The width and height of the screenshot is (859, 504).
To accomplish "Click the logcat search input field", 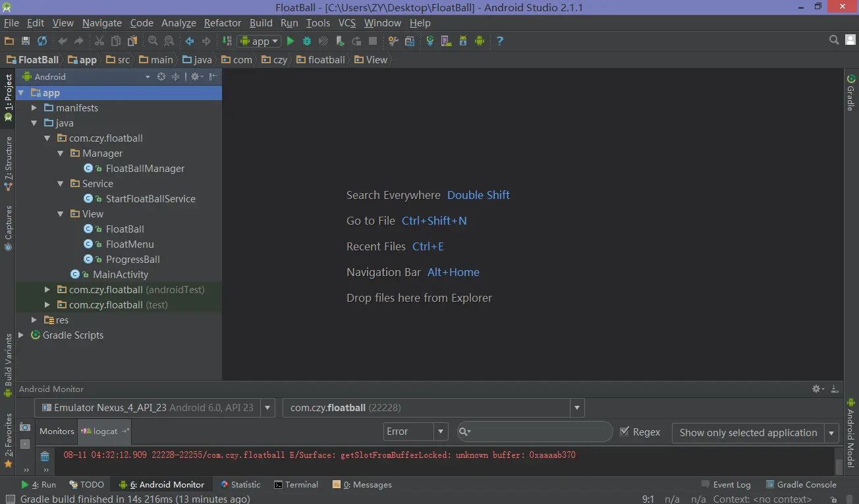I will tap(535, 432).
